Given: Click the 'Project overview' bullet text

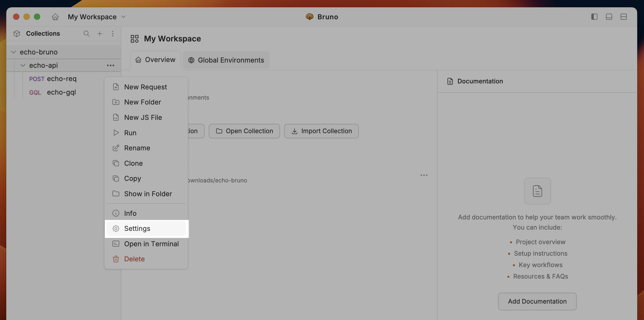Looking at the screenshot, I should 541,242.
